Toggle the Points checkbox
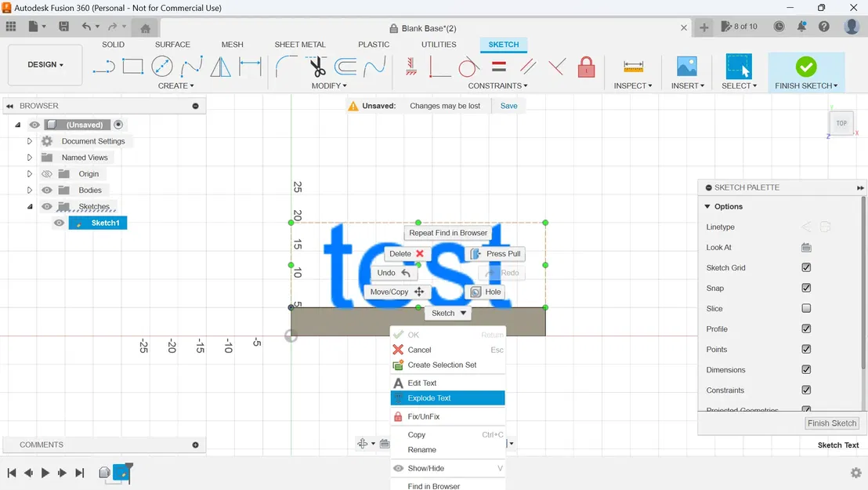Viewport: 868px width, 490px height. (x=806, y=349)
